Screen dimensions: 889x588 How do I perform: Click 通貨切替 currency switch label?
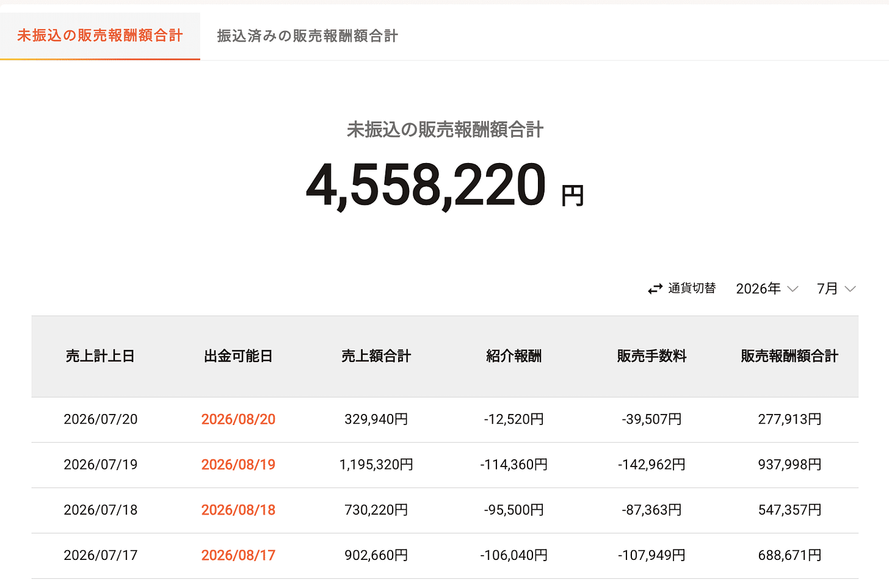[x=692, y=288]
